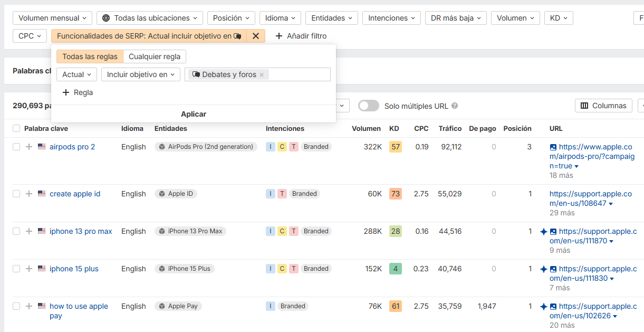
Task: Remove the Debates y foros tag
Action: coord(262,74)
